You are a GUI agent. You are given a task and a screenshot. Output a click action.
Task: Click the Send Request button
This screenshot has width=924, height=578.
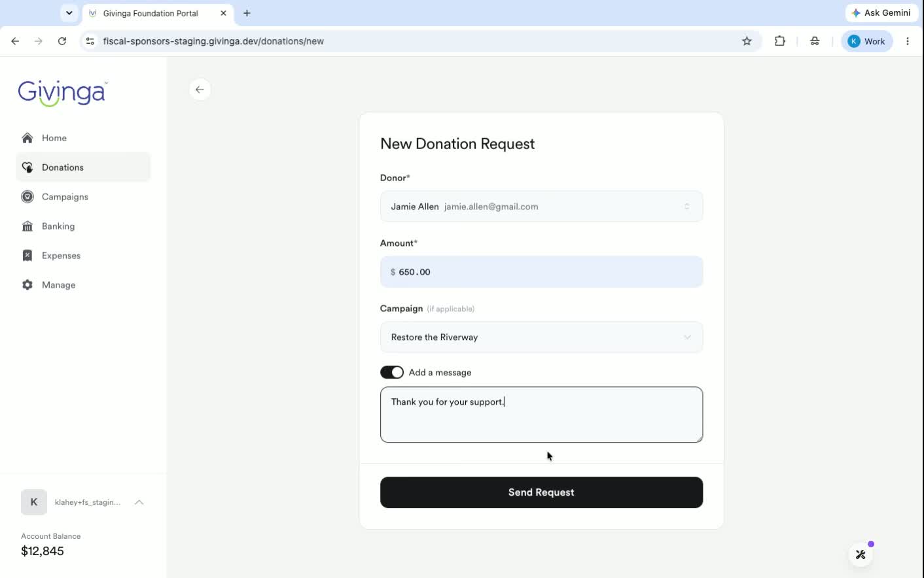541,492
